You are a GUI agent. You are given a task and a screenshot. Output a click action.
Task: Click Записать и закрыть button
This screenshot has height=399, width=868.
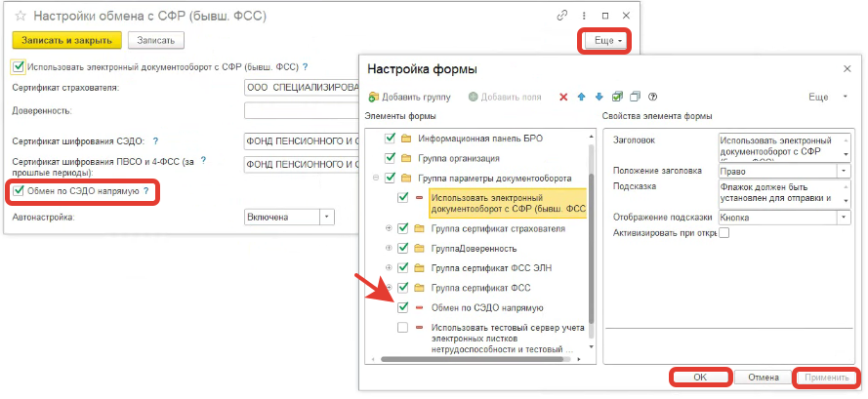(66, 40)
